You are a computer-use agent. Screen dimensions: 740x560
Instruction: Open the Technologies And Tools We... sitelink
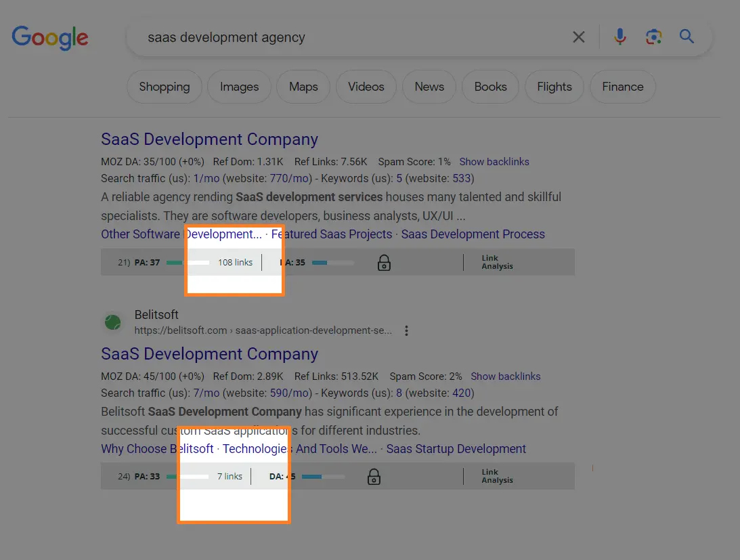(300, 449)
